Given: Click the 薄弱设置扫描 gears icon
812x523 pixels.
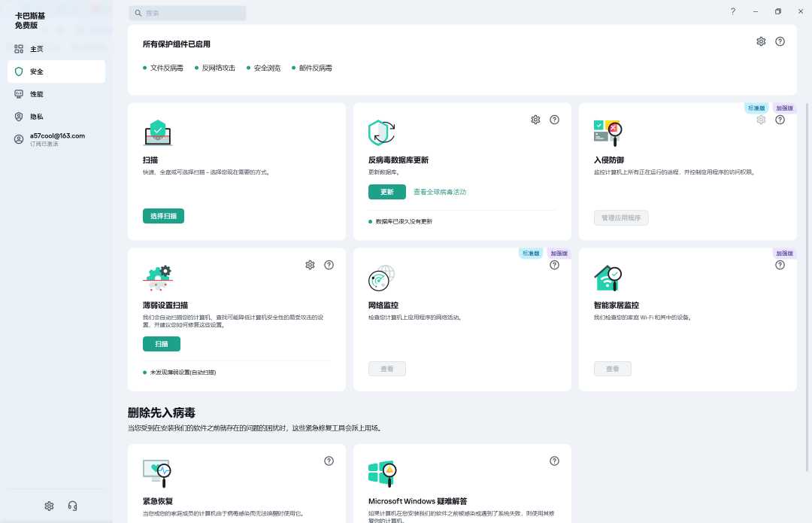Looking at the screenshot, I should point(158,278).
